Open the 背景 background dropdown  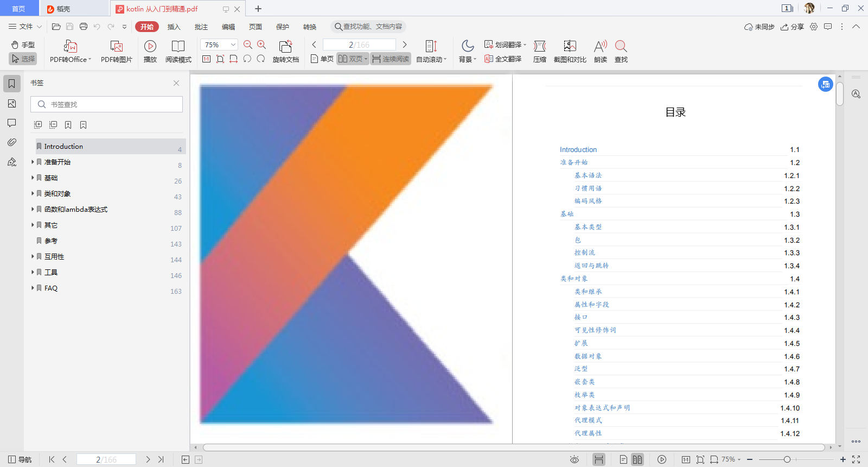tap(468, 52)
